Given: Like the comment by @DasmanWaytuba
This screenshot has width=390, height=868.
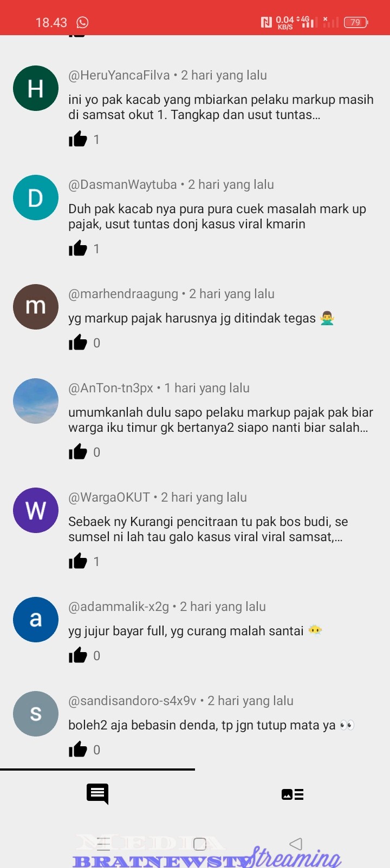Looking at the screenshot, I should (78, 248).
